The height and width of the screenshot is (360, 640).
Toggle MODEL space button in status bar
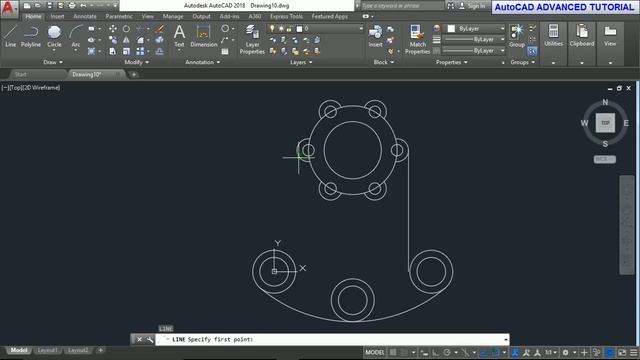375,352
